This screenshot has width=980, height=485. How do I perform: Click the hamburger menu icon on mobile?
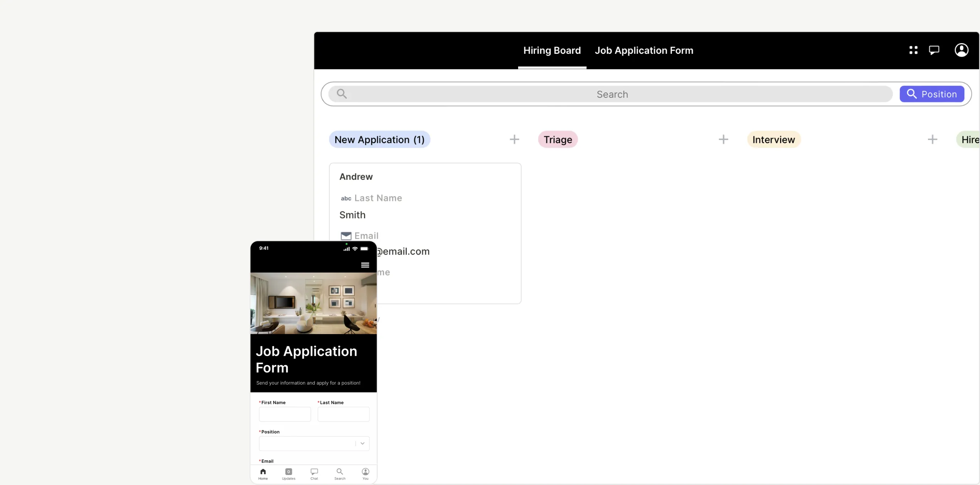pyautogui.click(x=365, y=265)
